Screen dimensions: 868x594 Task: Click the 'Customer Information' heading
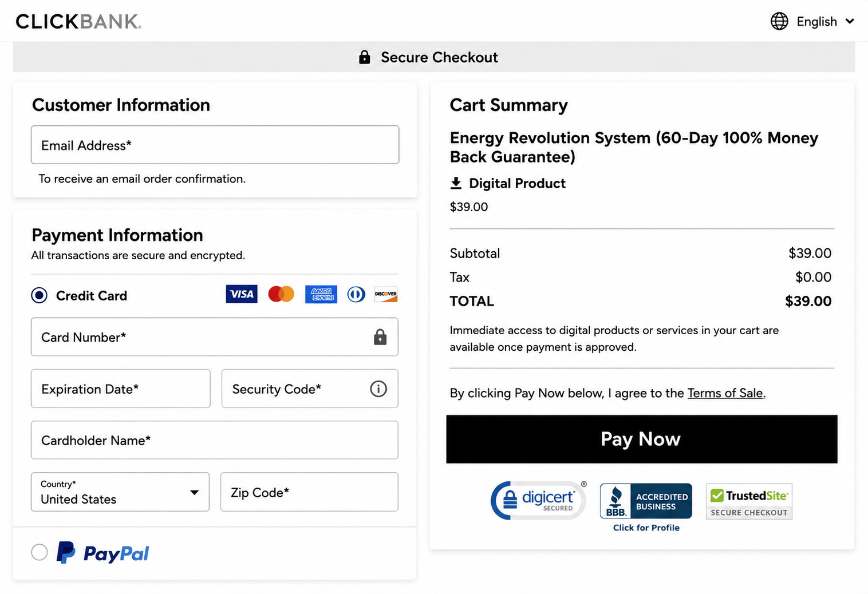[x=121, y=105]
